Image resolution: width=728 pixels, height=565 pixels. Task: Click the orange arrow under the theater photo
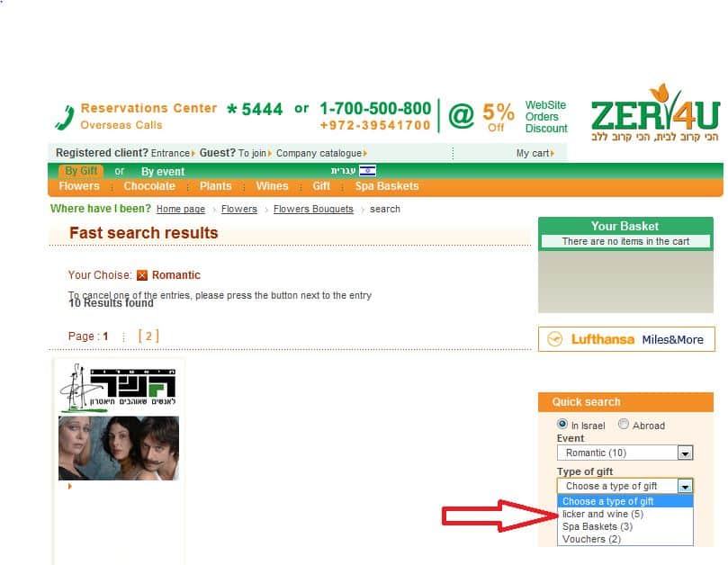(x=69, y=486)
